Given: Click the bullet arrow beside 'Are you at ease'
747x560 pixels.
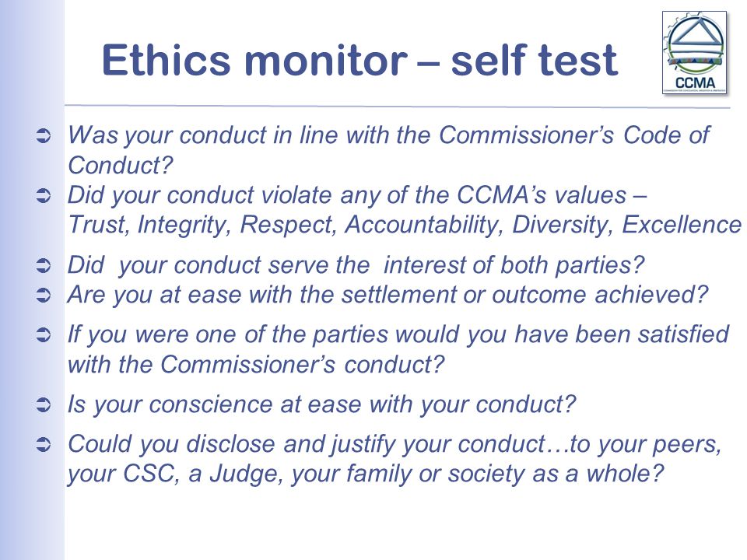Looking at the screenshot, I should tap(44, 296).
